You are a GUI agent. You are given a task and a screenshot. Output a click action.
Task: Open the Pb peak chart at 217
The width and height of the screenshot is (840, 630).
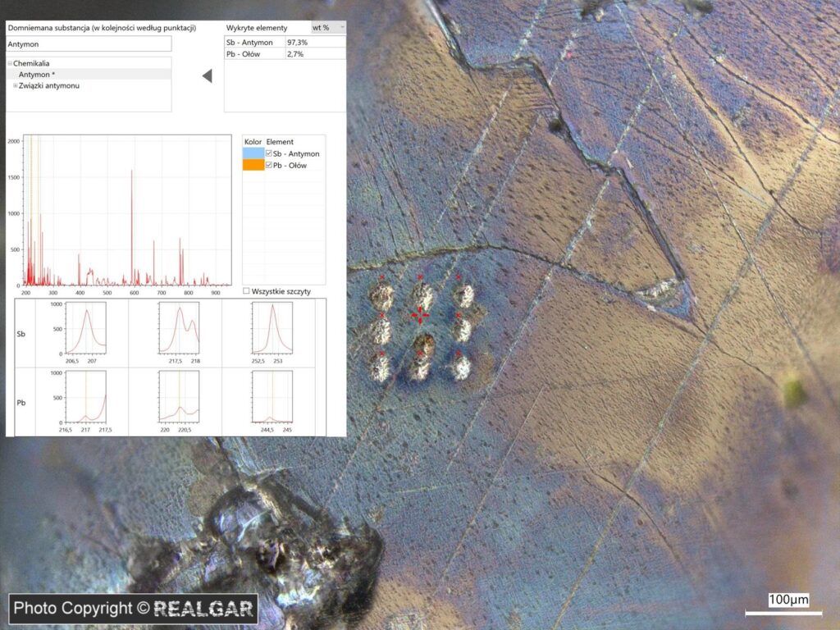(x=85, y=397)
